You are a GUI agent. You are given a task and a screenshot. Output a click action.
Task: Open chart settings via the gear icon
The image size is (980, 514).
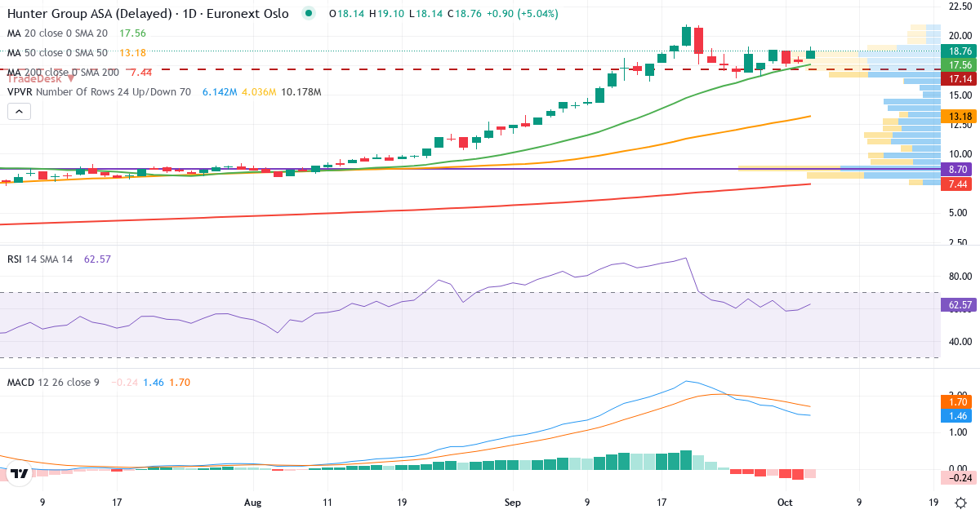click(x=961, y=503)
